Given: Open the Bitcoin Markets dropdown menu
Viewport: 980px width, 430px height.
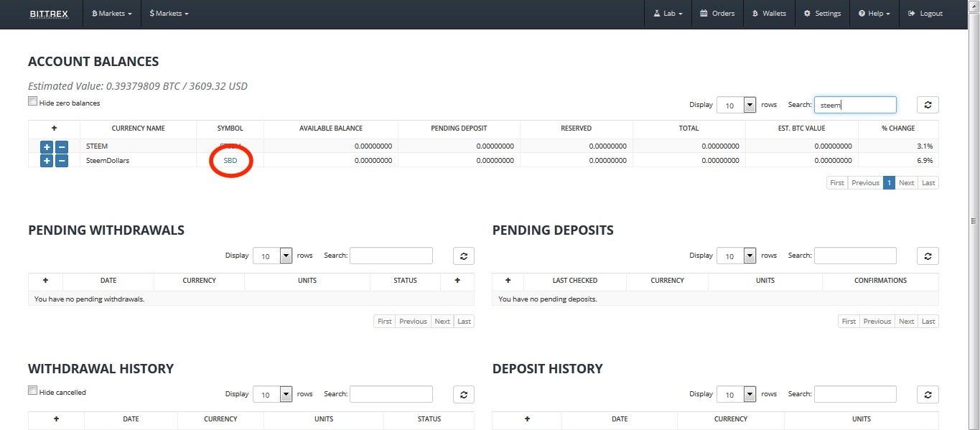Looking at the screenshot, I should [x=113, y=14].
